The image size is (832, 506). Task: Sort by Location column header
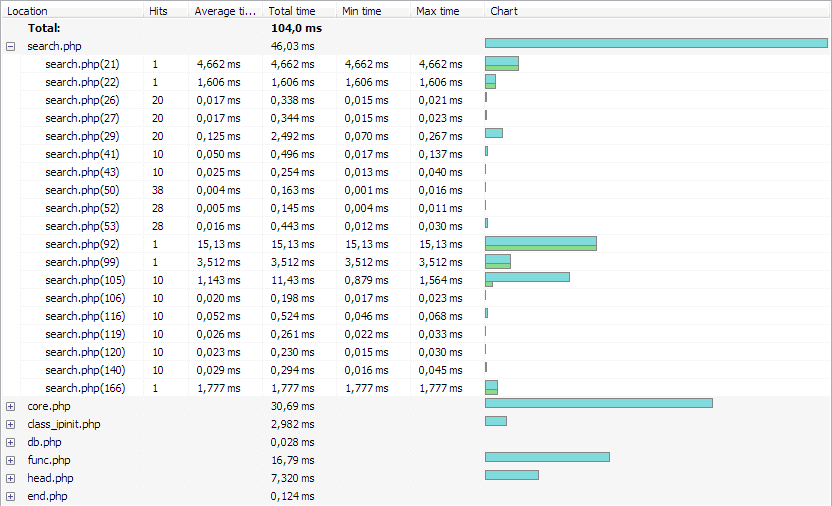coord(70,11)
